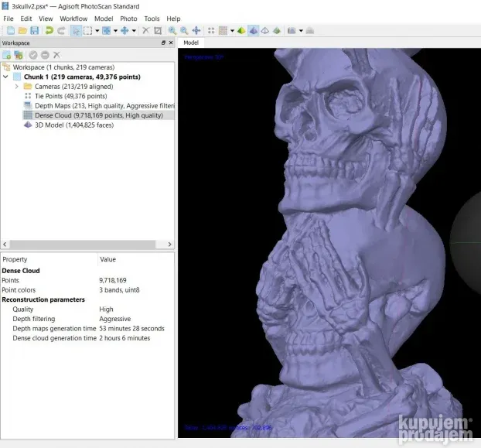Screen dimensions: 481x448
Task: Click the Reset View icon
Action: pos(196,31)
